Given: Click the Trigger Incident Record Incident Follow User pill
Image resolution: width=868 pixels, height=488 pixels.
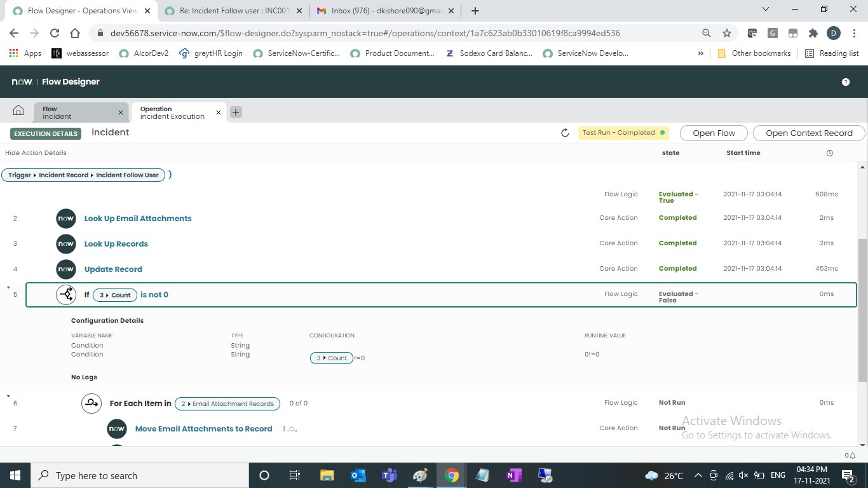Looking at the screenshot, I should [x=83, y=175].
